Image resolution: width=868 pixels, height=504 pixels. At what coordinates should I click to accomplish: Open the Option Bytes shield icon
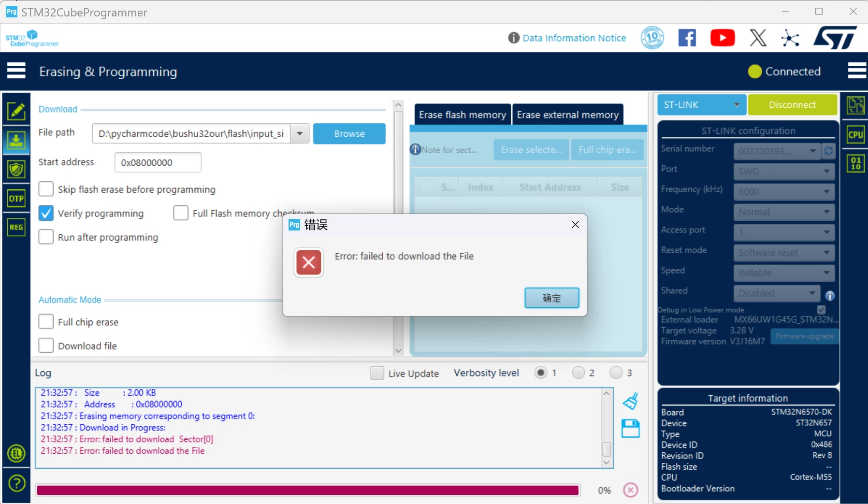[16, 169]
